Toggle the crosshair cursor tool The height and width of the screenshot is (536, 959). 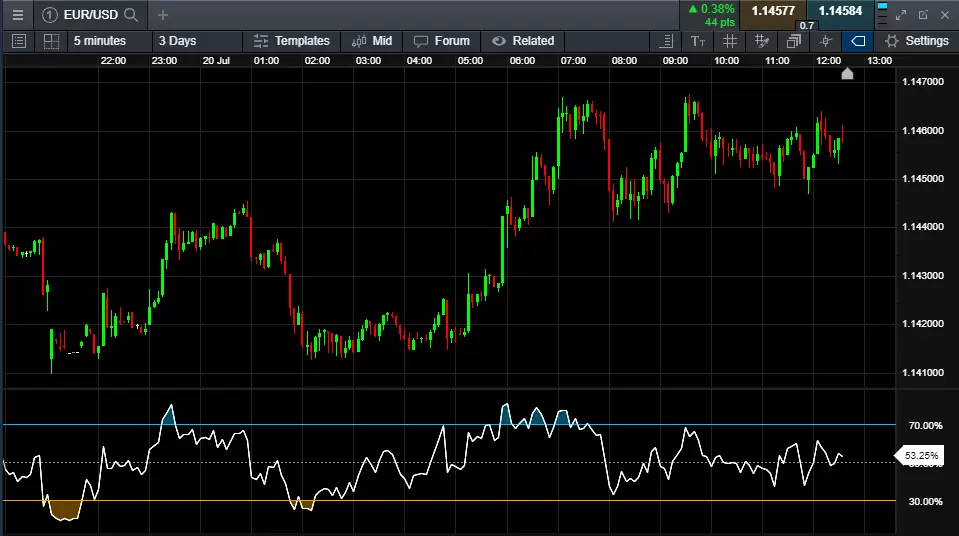(826, 41)
